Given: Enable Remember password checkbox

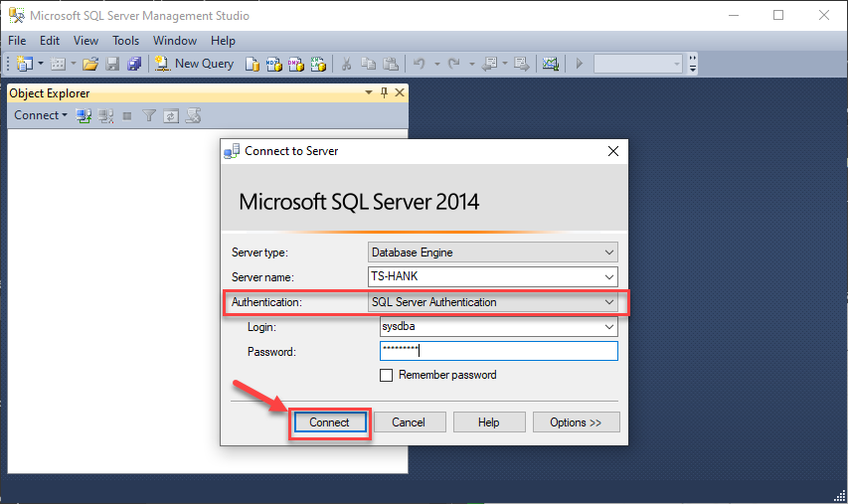Looking at the screenshot, I should pyautogui.click(x=386, y=376).
